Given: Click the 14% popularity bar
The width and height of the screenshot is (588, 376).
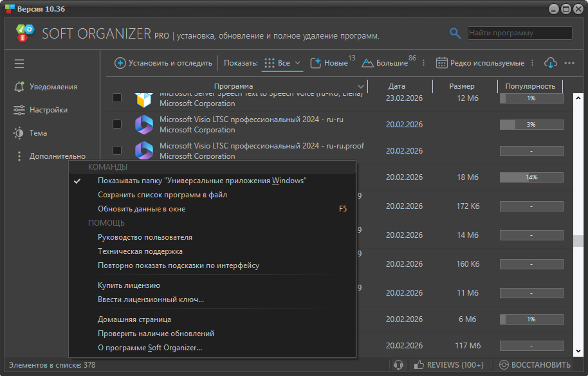Looking at the screenshot, I should 531,177.
